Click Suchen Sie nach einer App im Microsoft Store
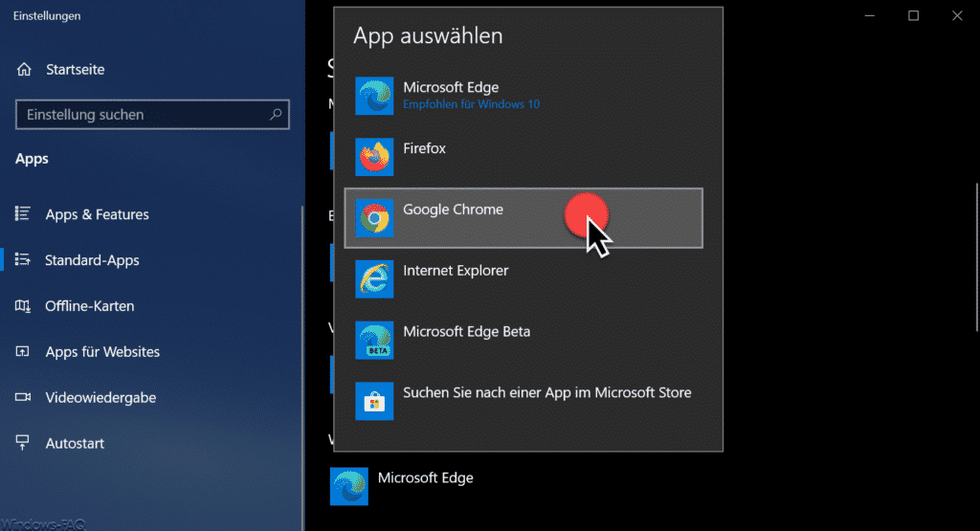The width and height of the screenshot is (980, 531). 546,393
